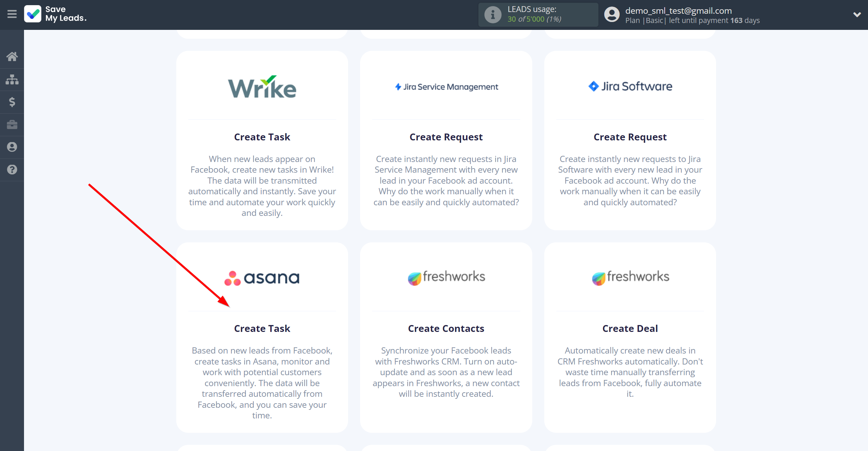Screen dimensions: 868x451
Task: Click Jira Service Management description text
Action: click(x=446, y=181)
